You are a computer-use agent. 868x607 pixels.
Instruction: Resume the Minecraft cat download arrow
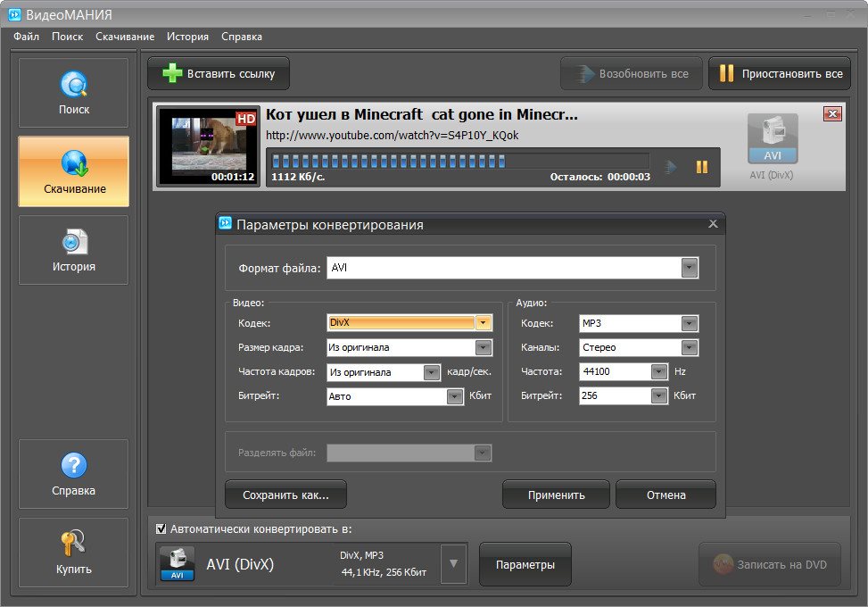pos(671,167)
